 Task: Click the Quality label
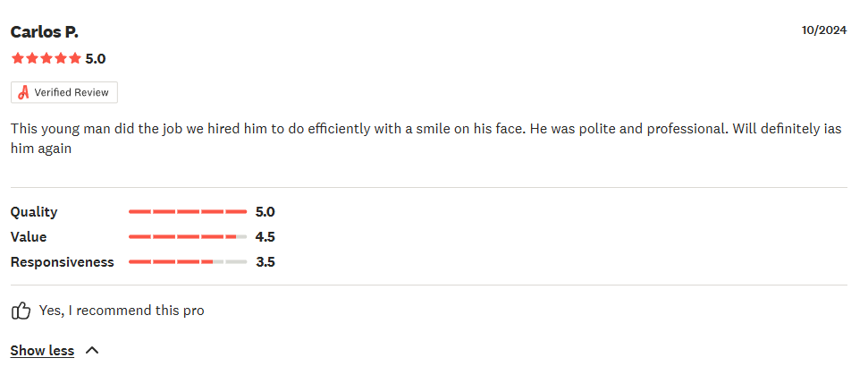[34, 212]
